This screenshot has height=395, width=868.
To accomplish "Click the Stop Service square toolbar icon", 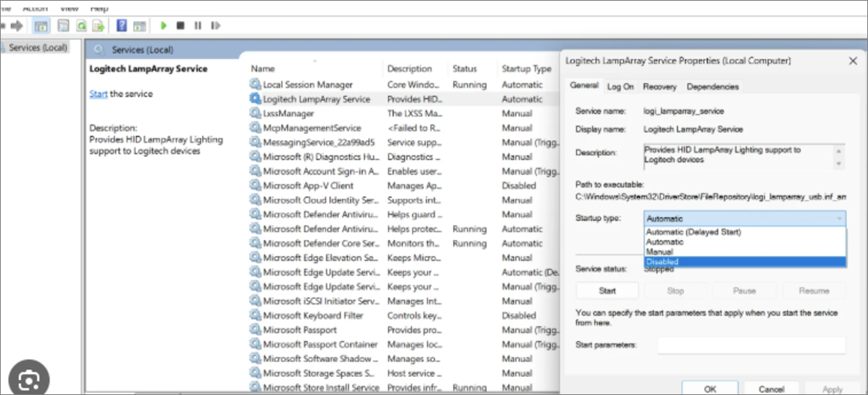I will [180, 26].
